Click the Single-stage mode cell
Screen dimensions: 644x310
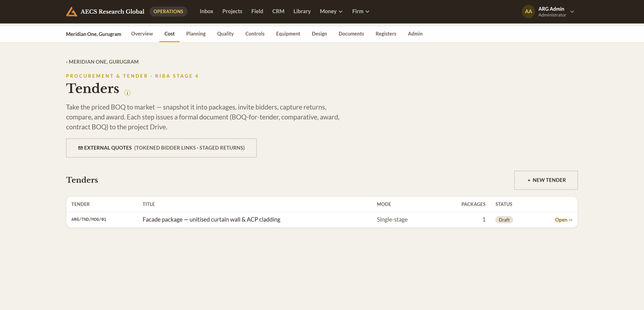coord(392,220)
